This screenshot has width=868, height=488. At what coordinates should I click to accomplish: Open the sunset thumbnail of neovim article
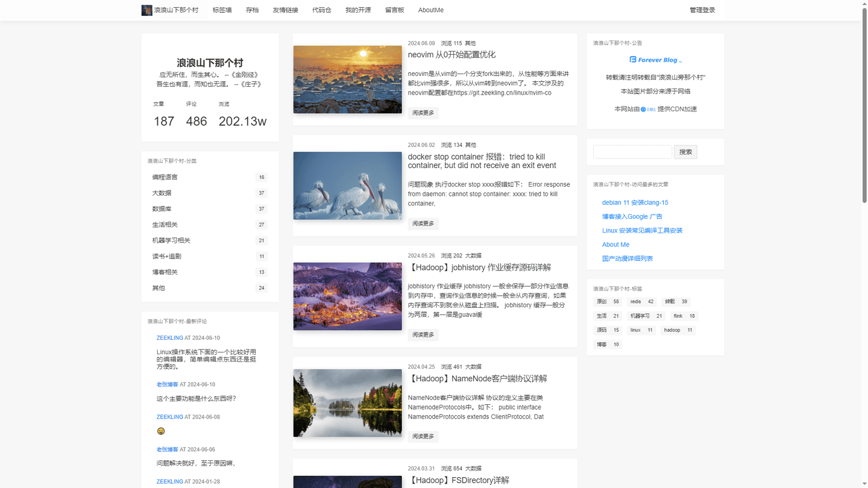pyautogui.click(x=348, y=80)
